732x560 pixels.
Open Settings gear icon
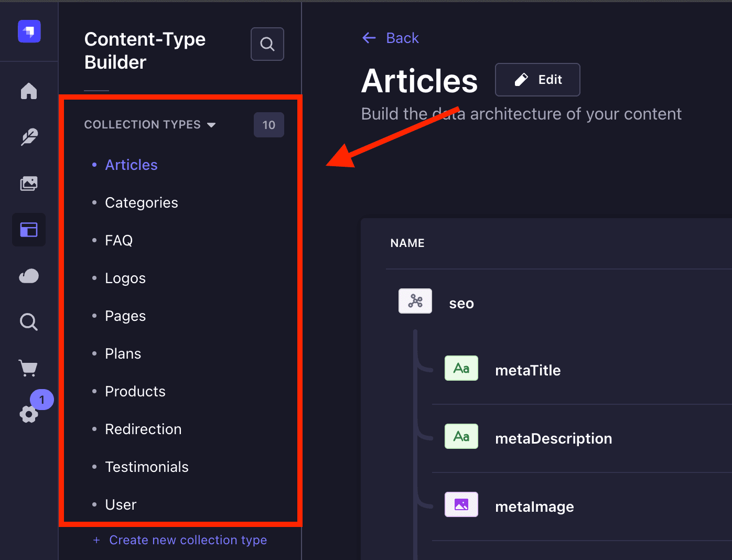[29, 415]
